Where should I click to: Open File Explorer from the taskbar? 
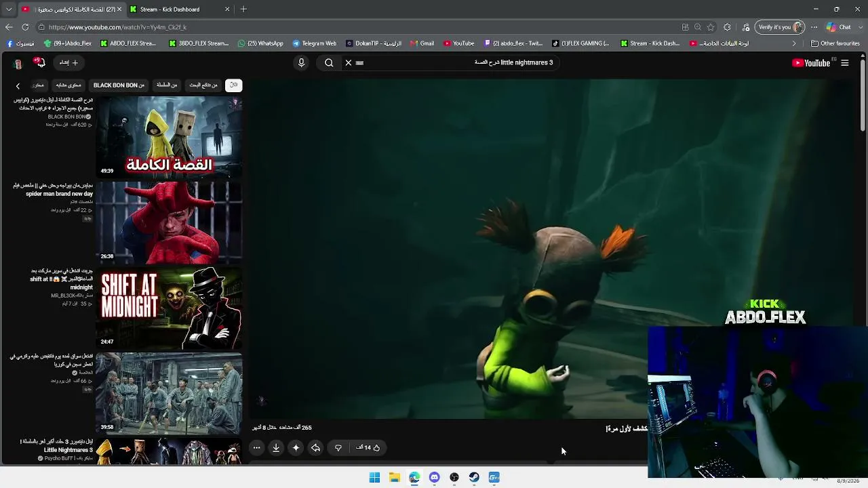pyautogui.click(x=394, y=477)
